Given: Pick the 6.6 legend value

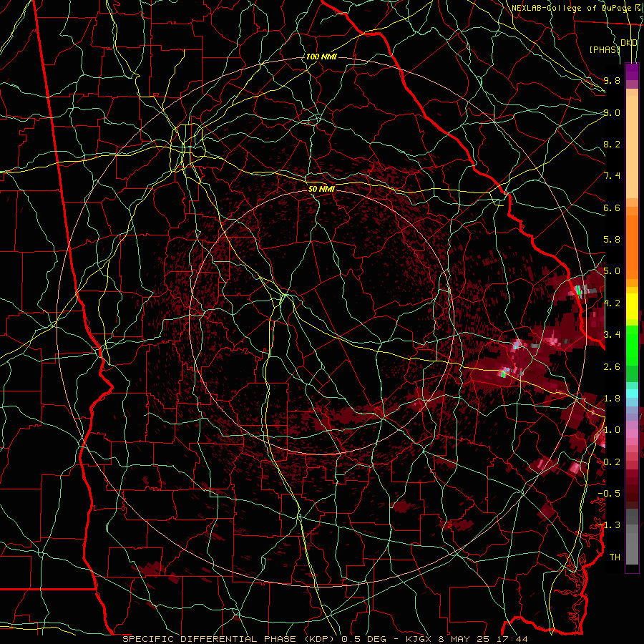Looking at the screenshot, I should pos(612,208).
